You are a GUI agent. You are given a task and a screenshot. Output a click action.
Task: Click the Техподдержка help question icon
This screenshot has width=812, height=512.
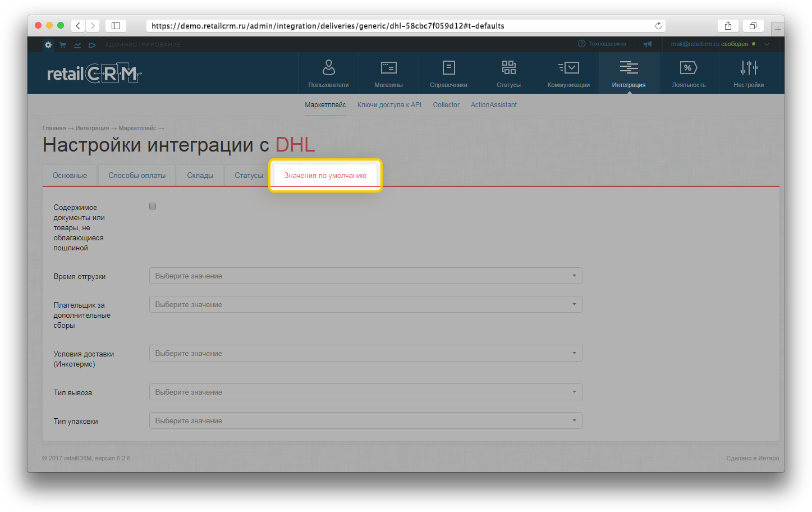point(581,44)
